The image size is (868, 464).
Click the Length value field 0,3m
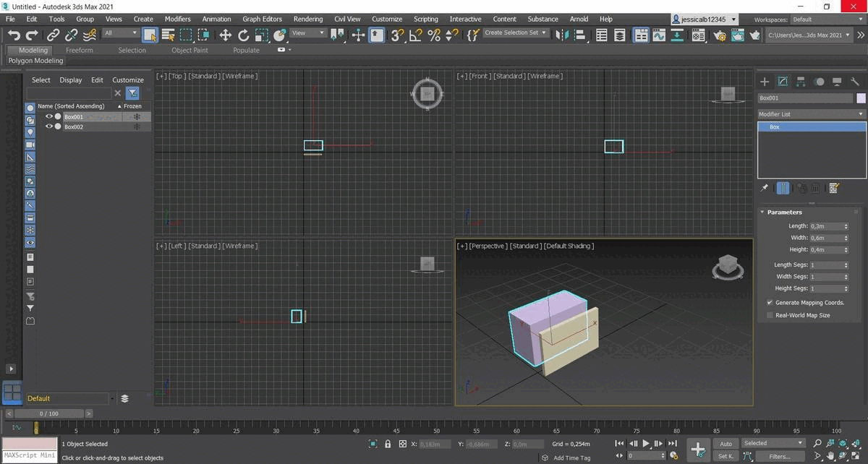point(825,226)
